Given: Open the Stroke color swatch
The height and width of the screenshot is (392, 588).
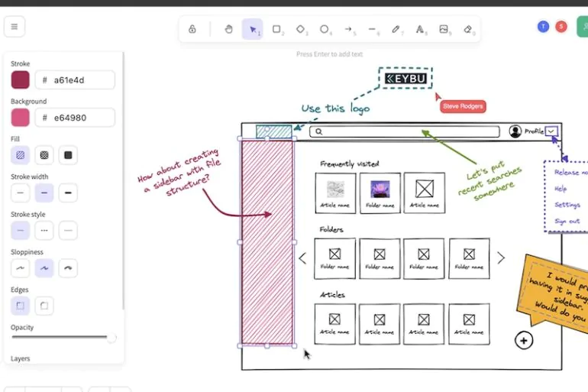Looking at the screenshot, I should (x=21, y=80).
